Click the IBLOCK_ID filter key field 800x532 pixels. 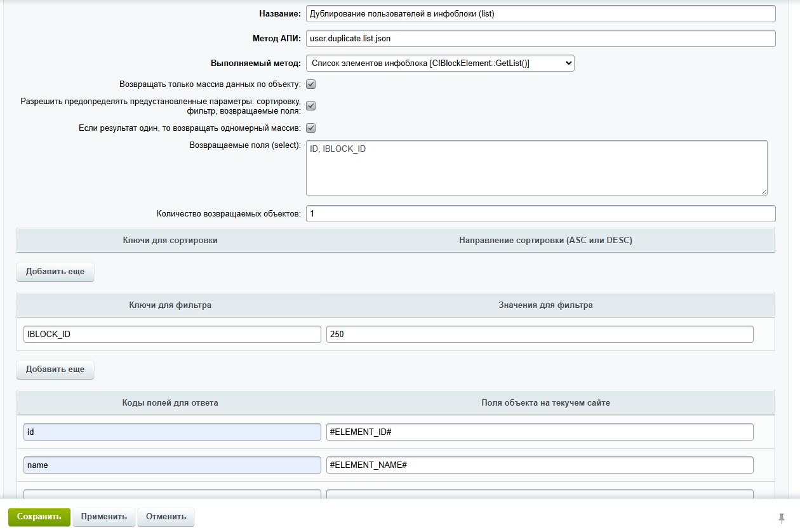(x=172, y=334)
